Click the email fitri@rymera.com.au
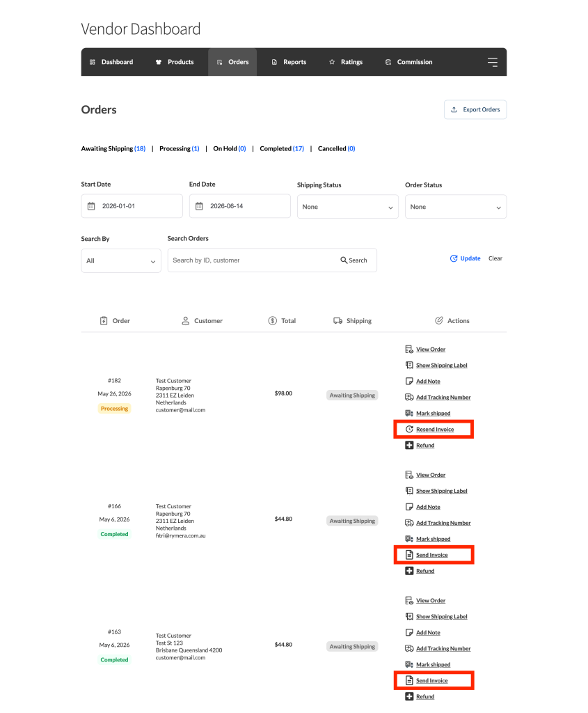588x713 pixels. [180, 535]
